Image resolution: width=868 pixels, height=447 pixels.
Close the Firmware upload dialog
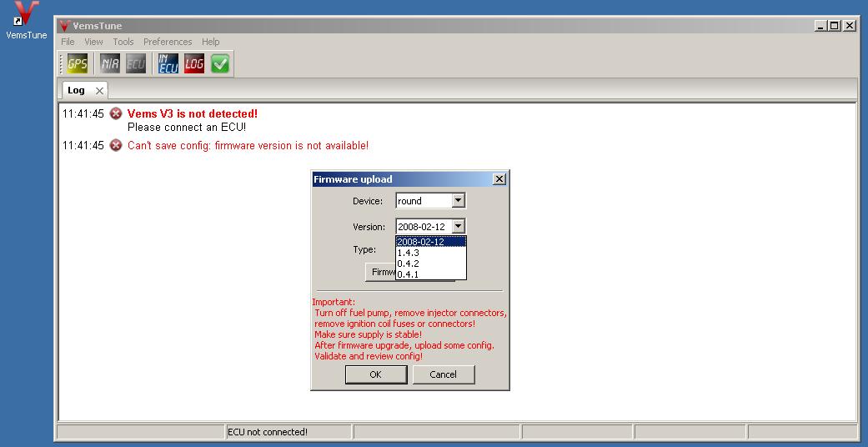(499, 179)
